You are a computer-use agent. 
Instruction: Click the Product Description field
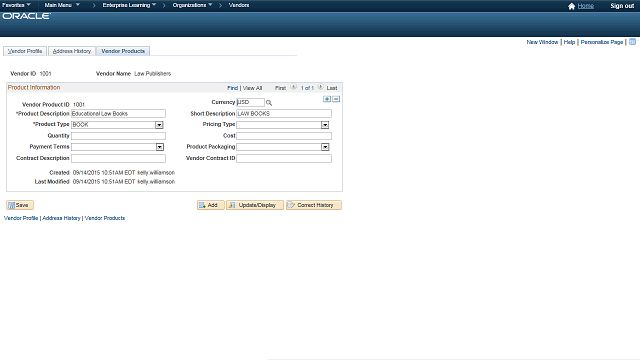tap(118, 113)
